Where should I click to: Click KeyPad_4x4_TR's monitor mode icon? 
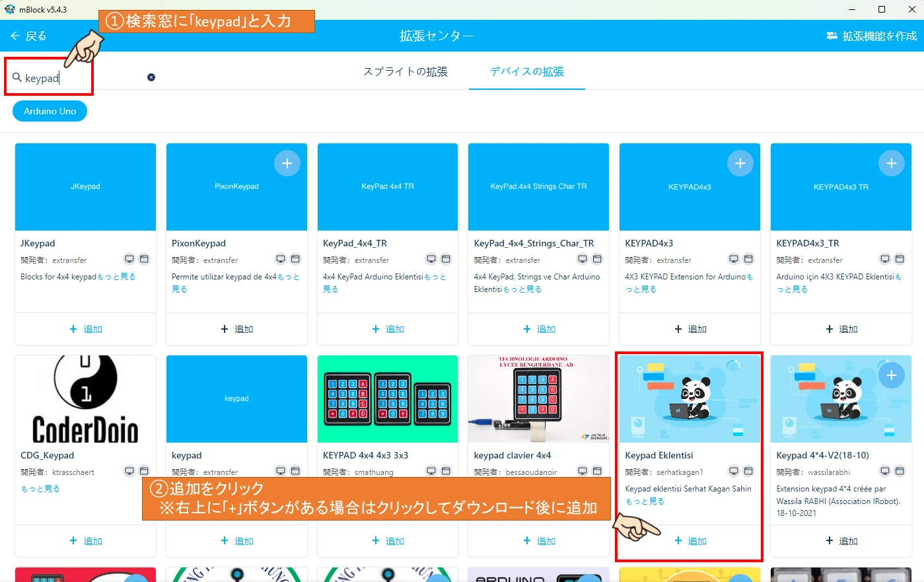pyautogui.click(x=431, y=259)
